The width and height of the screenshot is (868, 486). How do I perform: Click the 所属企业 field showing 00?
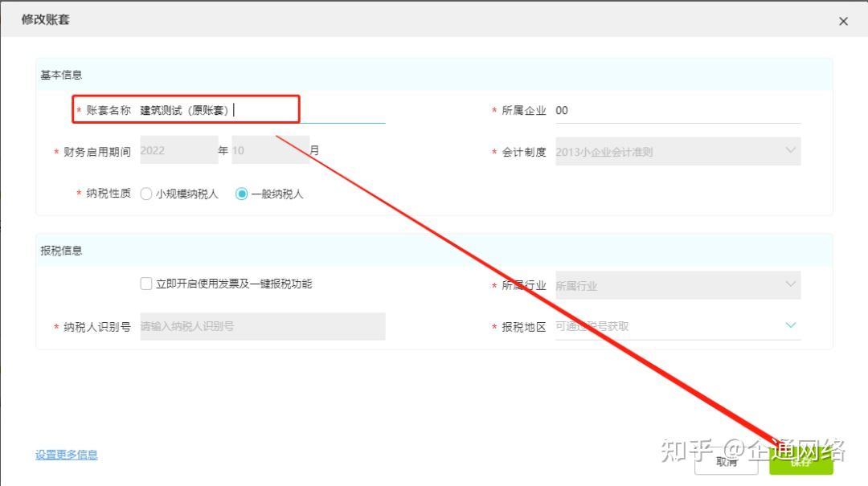(678, 110)
